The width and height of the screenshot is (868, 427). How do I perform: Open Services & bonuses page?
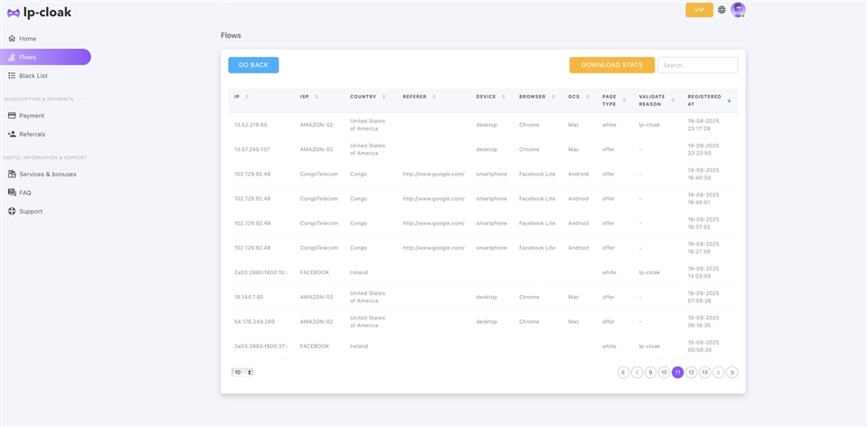pos(47,174)
